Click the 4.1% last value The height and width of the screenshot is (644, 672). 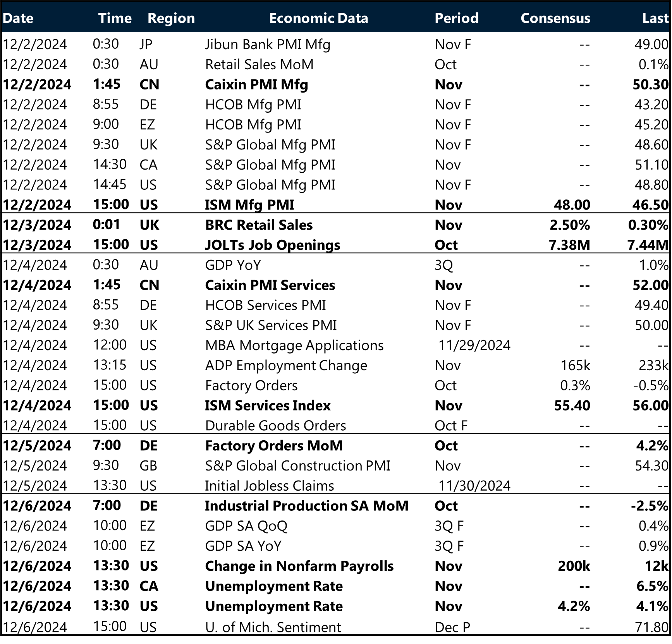point(652,606)
